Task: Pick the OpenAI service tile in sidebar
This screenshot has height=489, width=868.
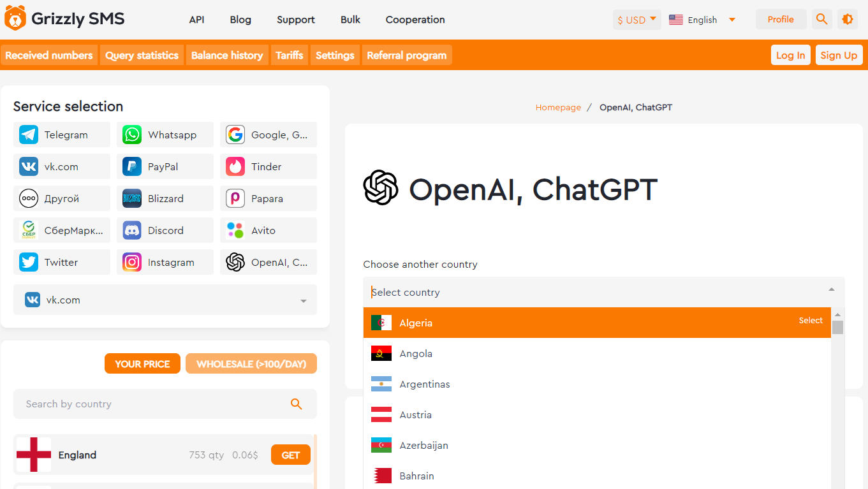Action: point(268,262)
